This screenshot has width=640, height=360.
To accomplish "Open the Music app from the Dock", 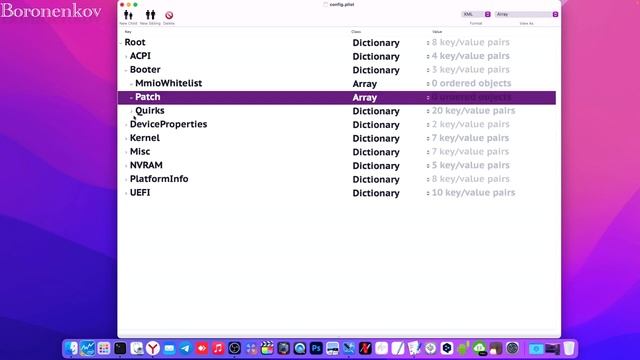I will 218,348.
